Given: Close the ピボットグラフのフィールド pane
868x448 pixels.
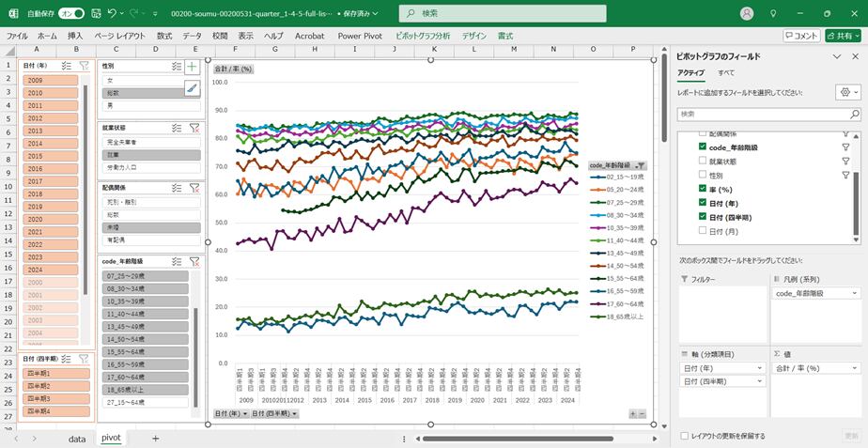Looking at the screenshot, I should (855, 56).
